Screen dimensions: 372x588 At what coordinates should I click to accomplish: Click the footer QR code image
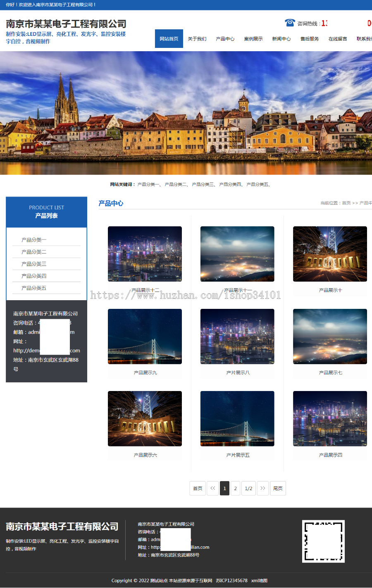coord(323,541)
